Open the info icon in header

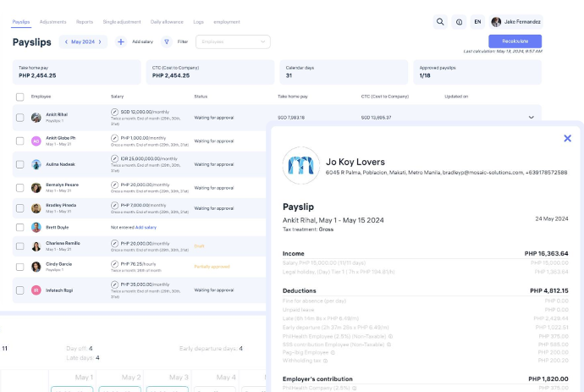click(x=459, y=22)
